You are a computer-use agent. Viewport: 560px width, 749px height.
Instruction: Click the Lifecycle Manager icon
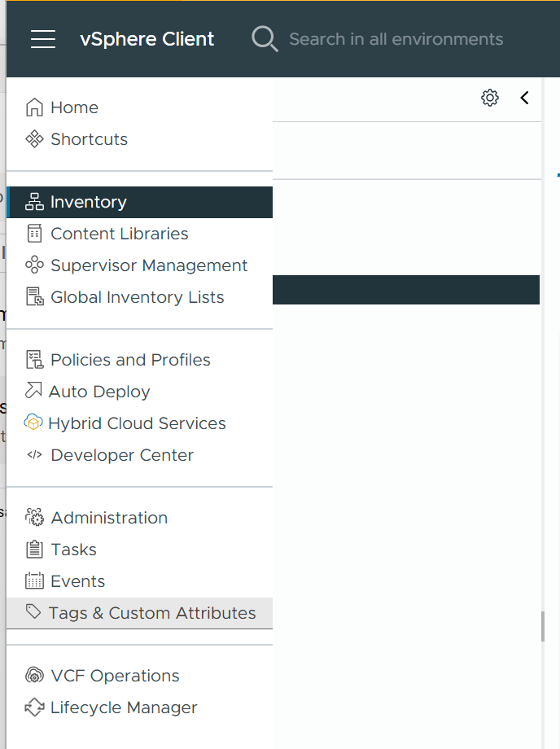[34, 707]
